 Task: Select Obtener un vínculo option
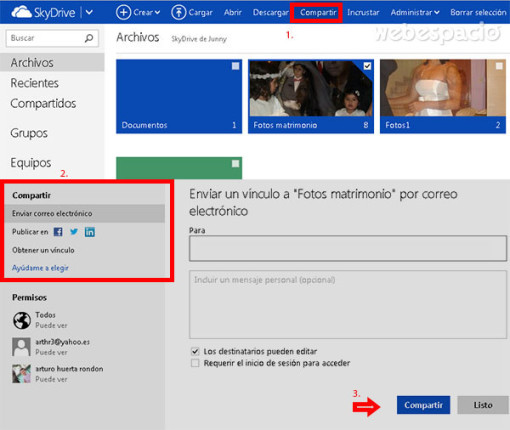[x=43, y=250]
